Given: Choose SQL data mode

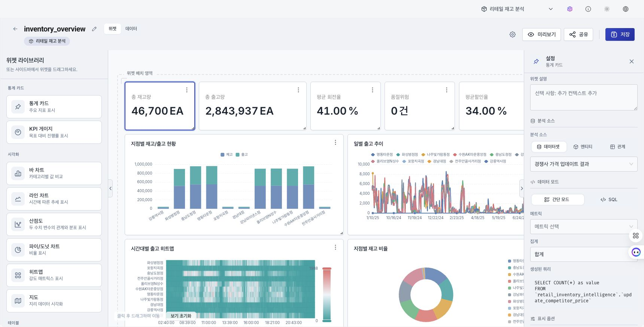Looking at the screenshot, I should (609, 200).
